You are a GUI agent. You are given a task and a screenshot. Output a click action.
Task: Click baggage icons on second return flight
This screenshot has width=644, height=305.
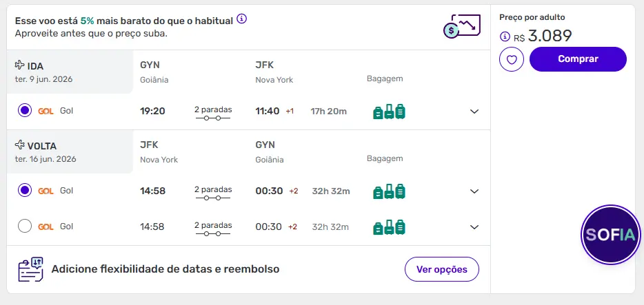389,227
